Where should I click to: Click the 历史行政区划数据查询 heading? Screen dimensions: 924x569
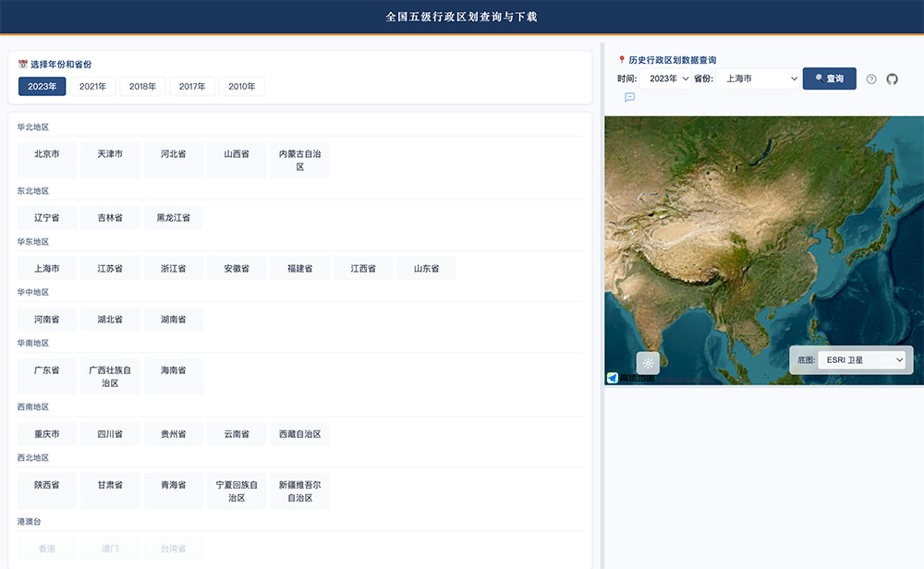tap(673, 60)
